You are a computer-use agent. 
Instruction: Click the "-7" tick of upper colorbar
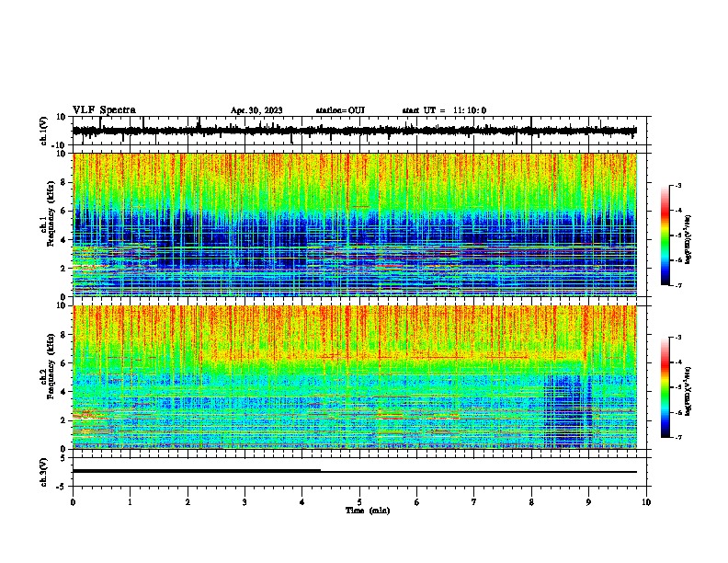(678, 285)
